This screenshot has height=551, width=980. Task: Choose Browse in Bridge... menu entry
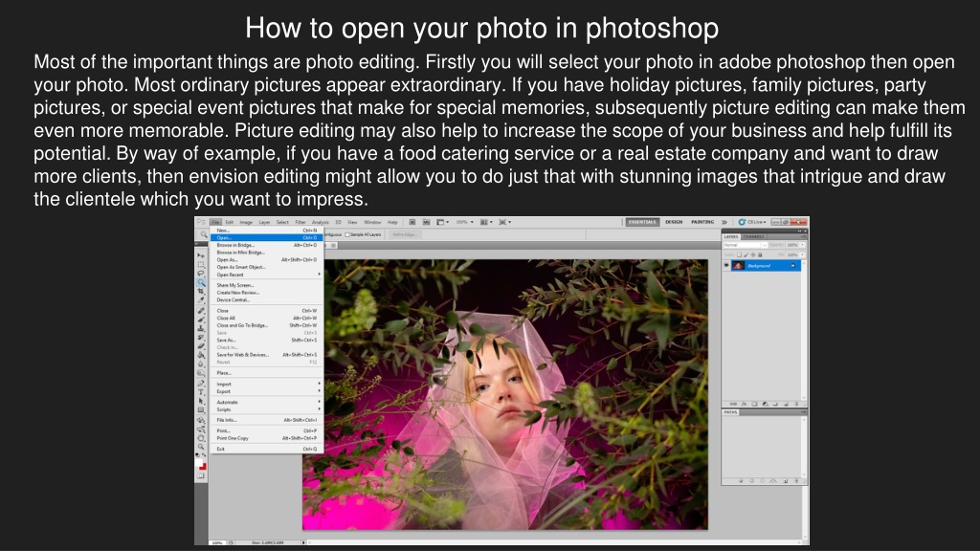point(267,245)
